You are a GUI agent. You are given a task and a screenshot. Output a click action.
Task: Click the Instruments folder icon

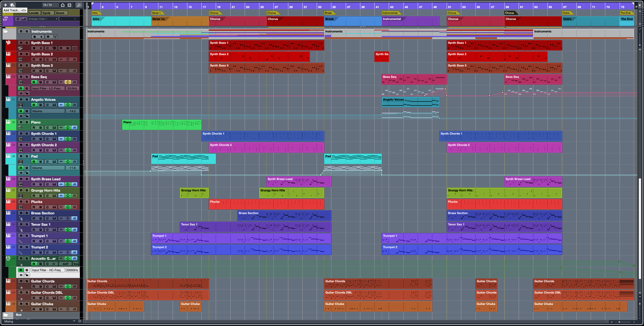coord(6,31)
